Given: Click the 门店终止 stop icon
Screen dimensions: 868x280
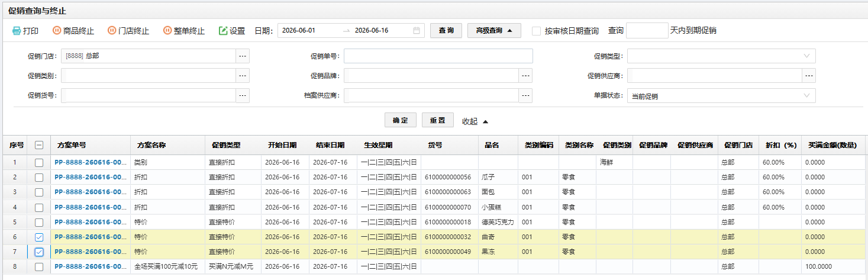Looking at the screenshot, I should [x=112, y=31].
